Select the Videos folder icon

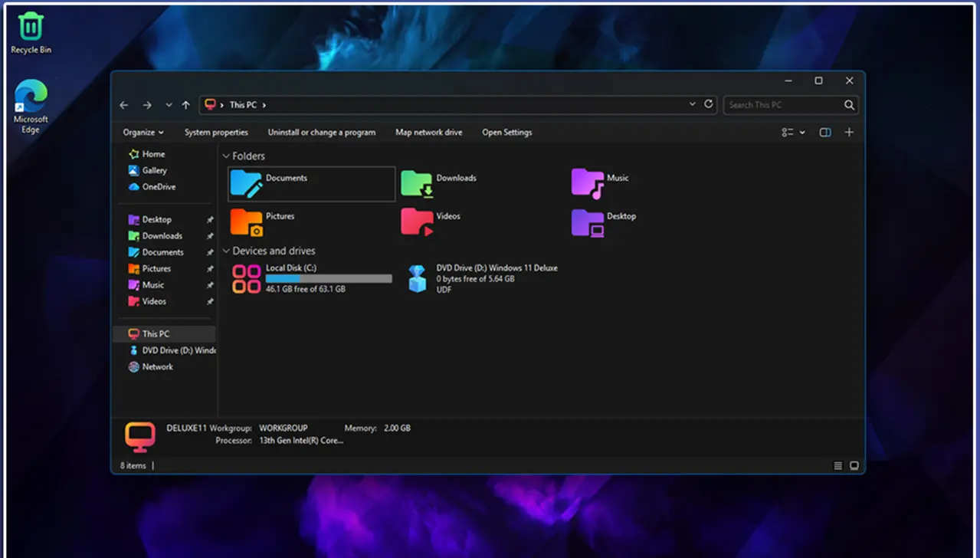[x=417, y=222]
